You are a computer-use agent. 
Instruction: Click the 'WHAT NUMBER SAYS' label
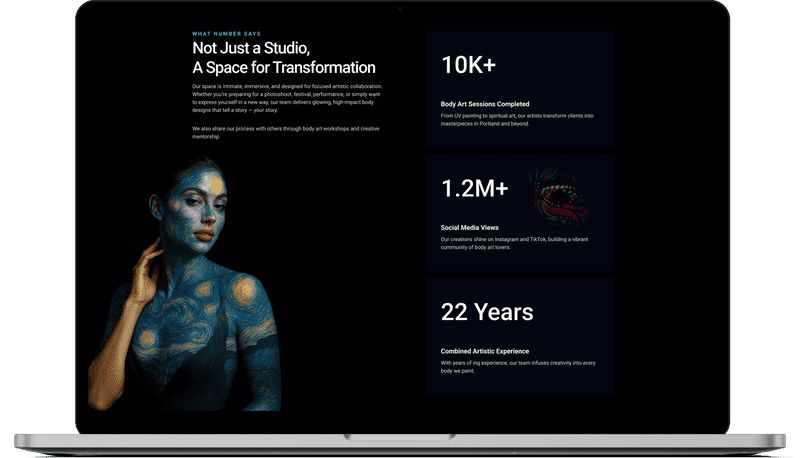point(226,34)
